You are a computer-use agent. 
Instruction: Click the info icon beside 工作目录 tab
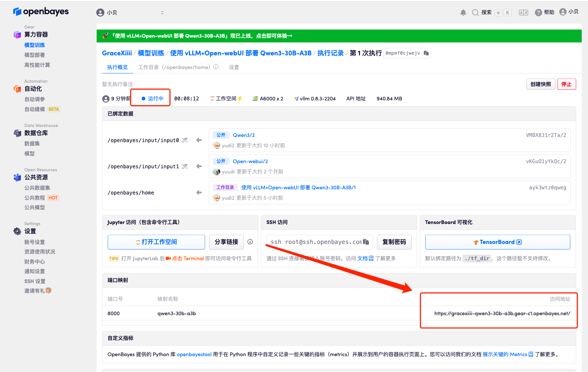[x=216, y=67]
